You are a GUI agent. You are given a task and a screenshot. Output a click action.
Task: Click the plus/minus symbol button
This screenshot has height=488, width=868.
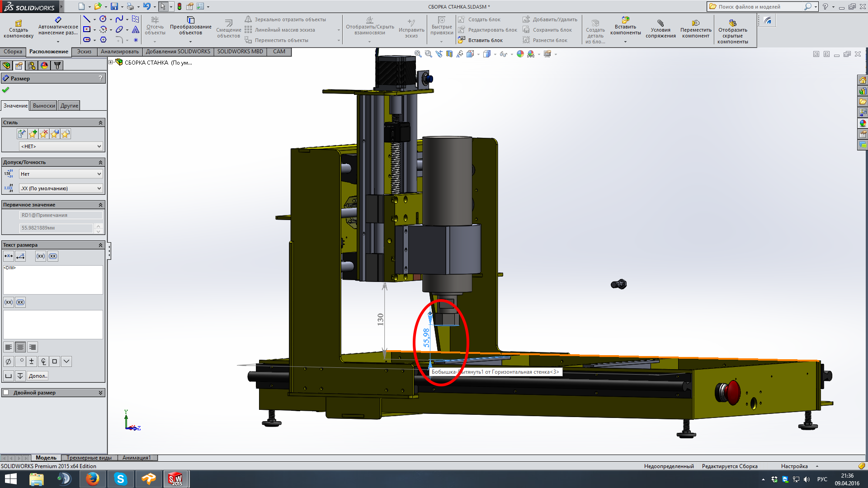coord(31,361)
